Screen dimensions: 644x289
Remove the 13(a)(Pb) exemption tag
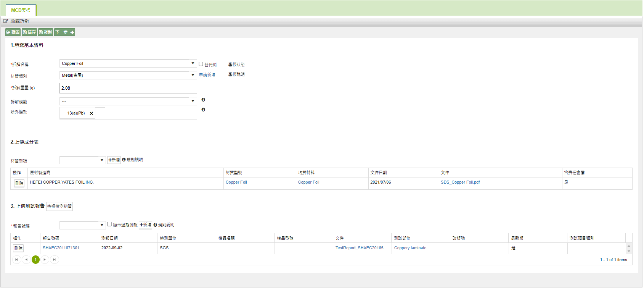point(92,113)
